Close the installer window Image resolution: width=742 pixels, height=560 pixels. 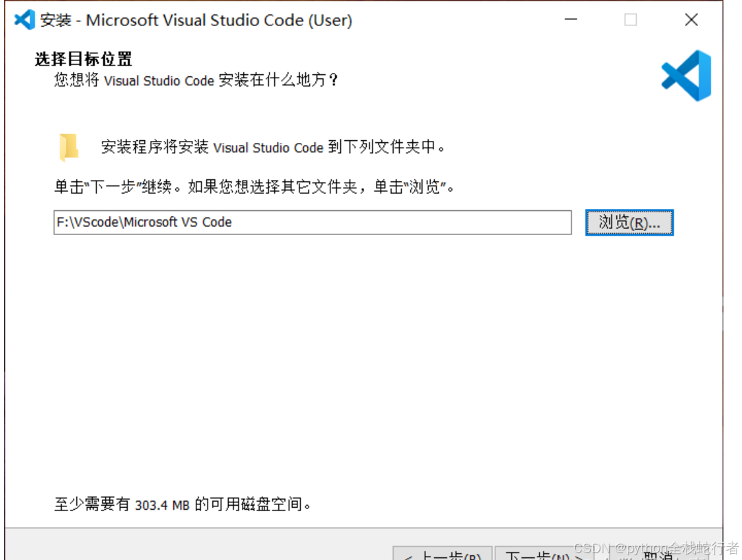(691, 19)
